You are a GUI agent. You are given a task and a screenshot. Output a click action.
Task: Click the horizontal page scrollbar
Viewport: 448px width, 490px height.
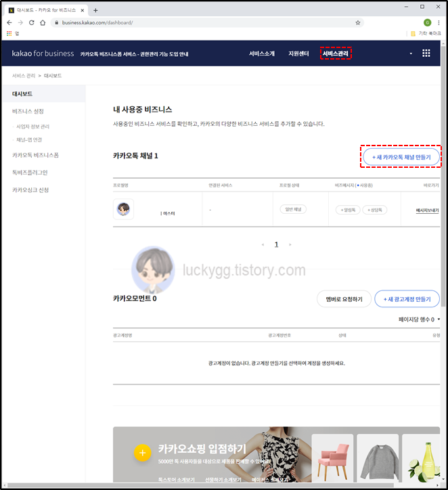(x=202, y=485)
